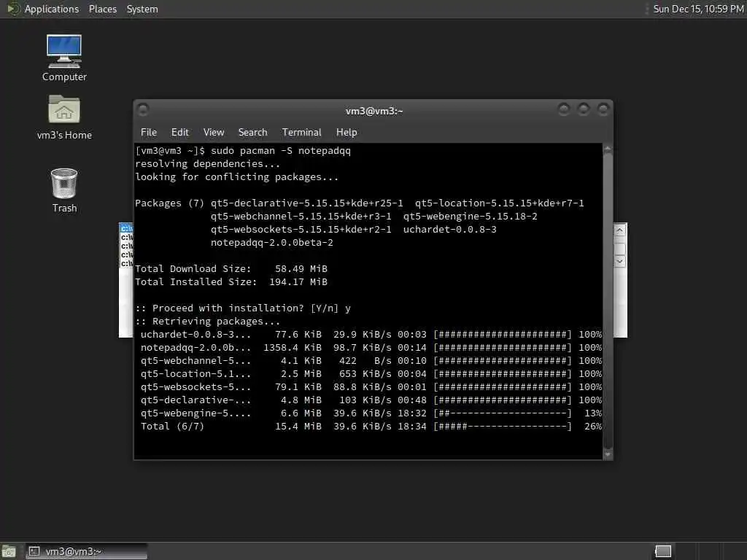The width and height of the screenshot is (747, 560).
Task: Click the terminal scrollbar up arrow
Action: click(608, 149)
